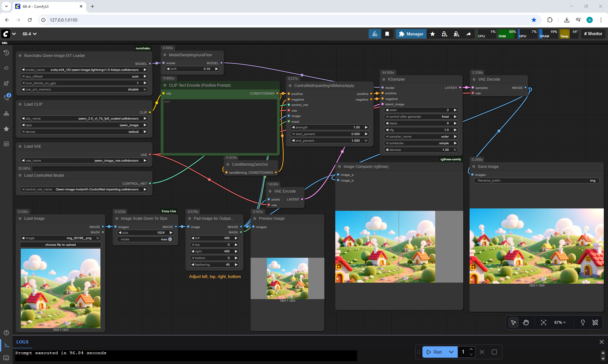Toggle the mode max switch in Image Scale node
608x364 pixels.
170,239
